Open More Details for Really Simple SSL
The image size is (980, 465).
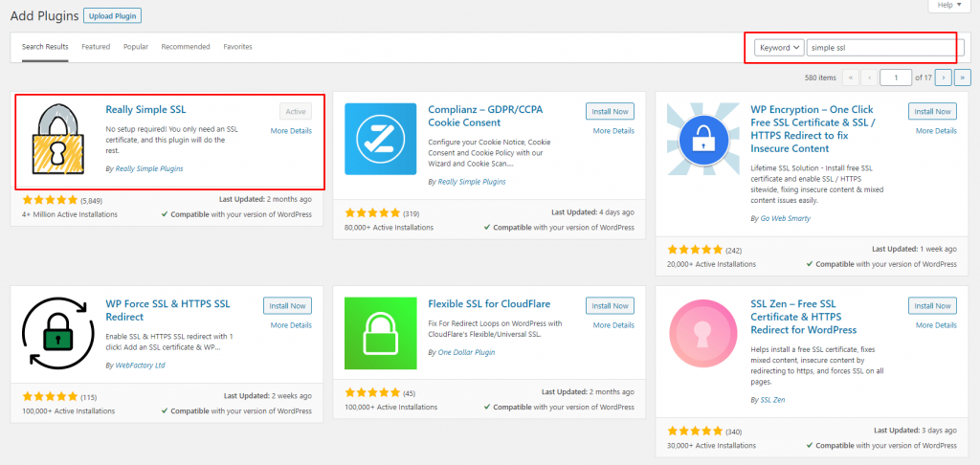pos(291,131)
